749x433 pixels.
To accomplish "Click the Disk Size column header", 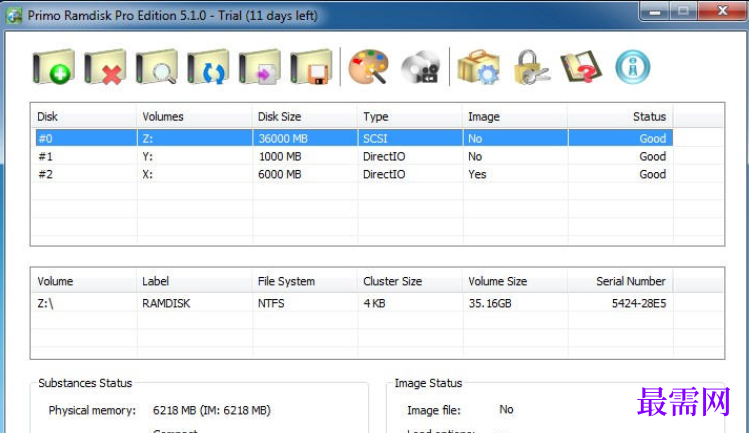I will (x=305, y=117).
